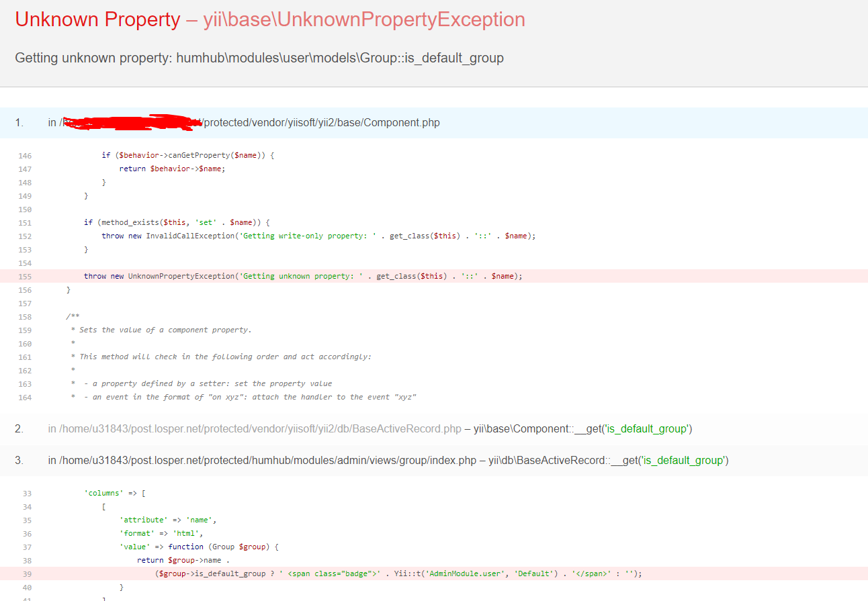The width and height of the screenshot is (868, 601).
Task: Click the yii\base\UnknownPropertyException class name in heading
Action: (364, 19)
